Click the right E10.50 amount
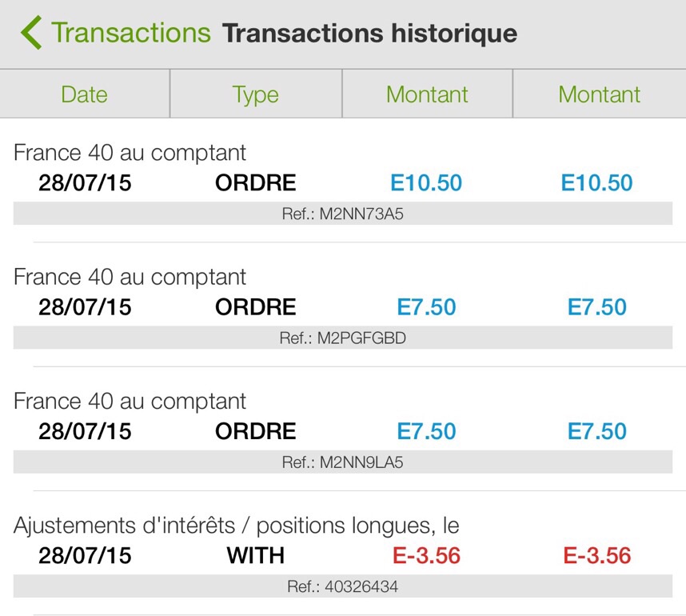Viewport: 686px width, 616px height. (x=596, y=183)
